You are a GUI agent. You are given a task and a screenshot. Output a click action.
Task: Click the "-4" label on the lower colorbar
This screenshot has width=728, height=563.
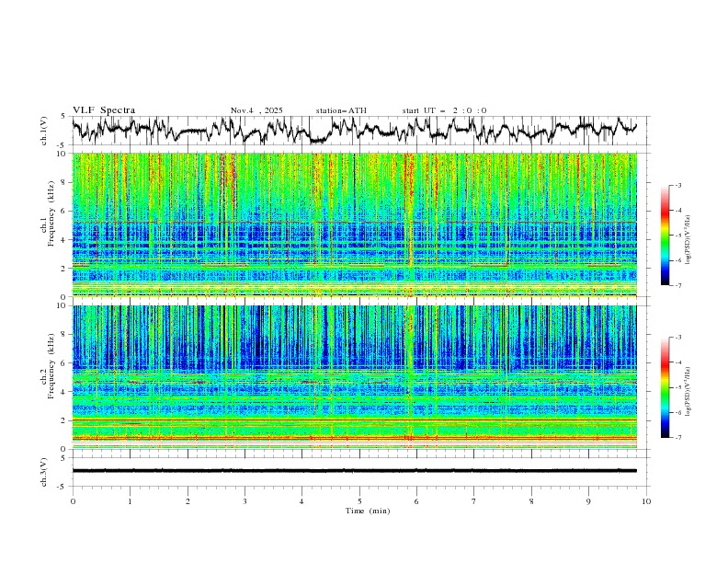click(x=678, y=362)
